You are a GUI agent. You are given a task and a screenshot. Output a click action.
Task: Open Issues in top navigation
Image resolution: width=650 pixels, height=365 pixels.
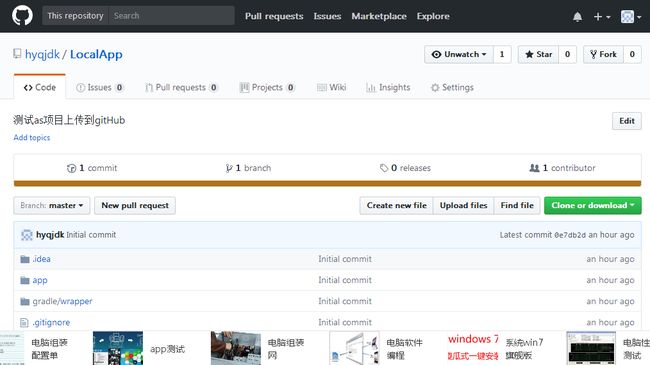click(327, 16)
